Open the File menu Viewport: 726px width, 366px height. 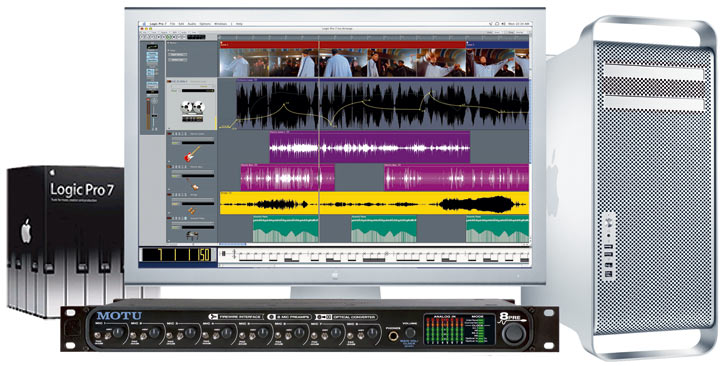click(x=172, y=24)
